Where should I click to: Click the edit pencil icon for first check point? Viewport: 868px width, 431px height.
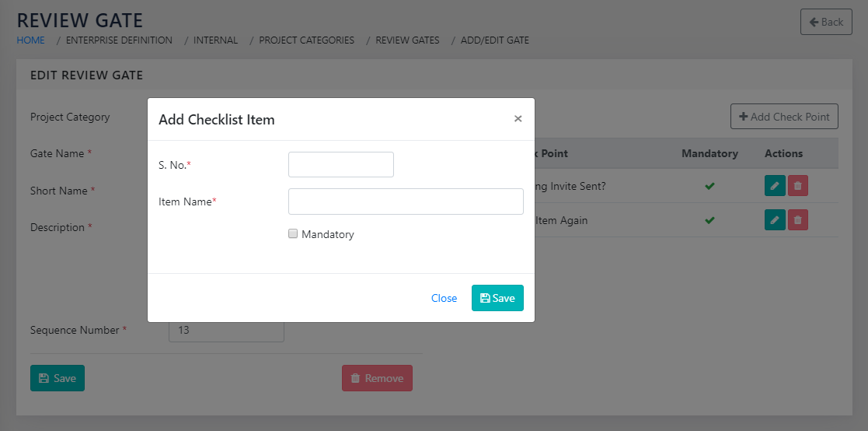(x=775, y=186)
